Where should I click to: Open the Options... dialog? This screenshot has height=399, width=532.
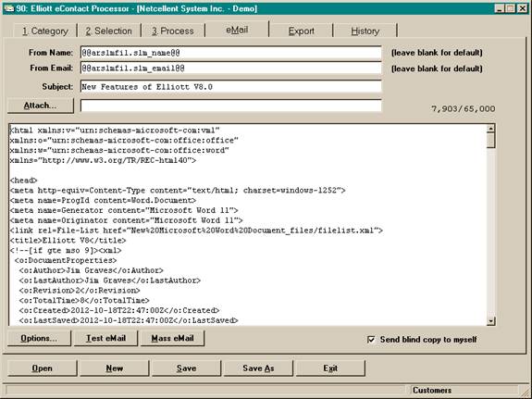(39, 338)
